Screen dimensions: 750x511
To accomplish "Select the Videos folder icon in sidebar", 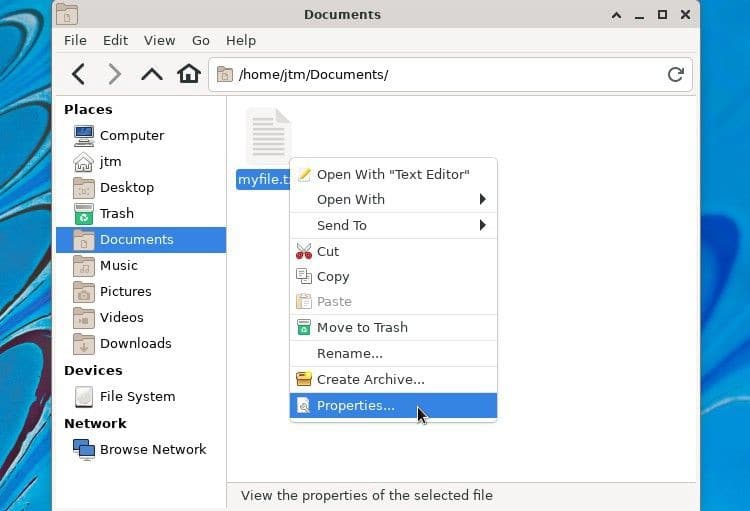I will pyautogui.click(x=84, y=318).
